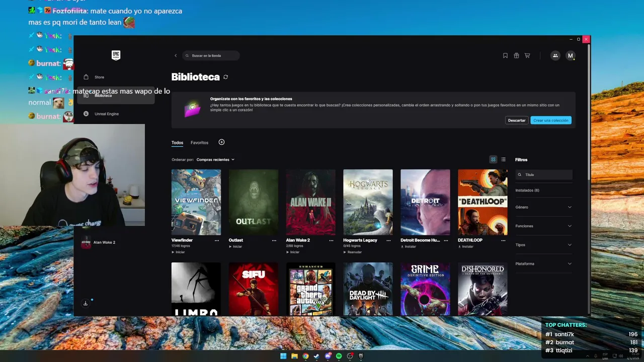644x362 pixels.
Task: Go back with the arrow icon
Action: pos(176,56)
